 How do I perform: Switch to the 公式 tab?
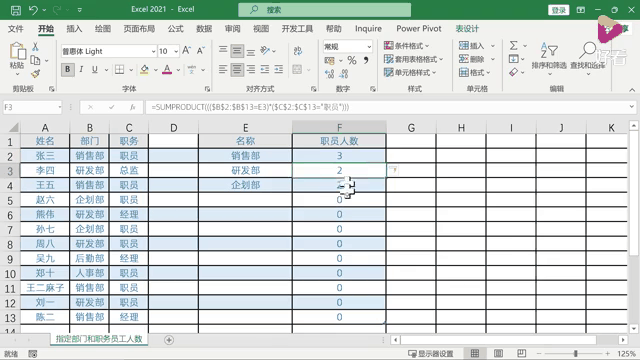pos(176,29)
